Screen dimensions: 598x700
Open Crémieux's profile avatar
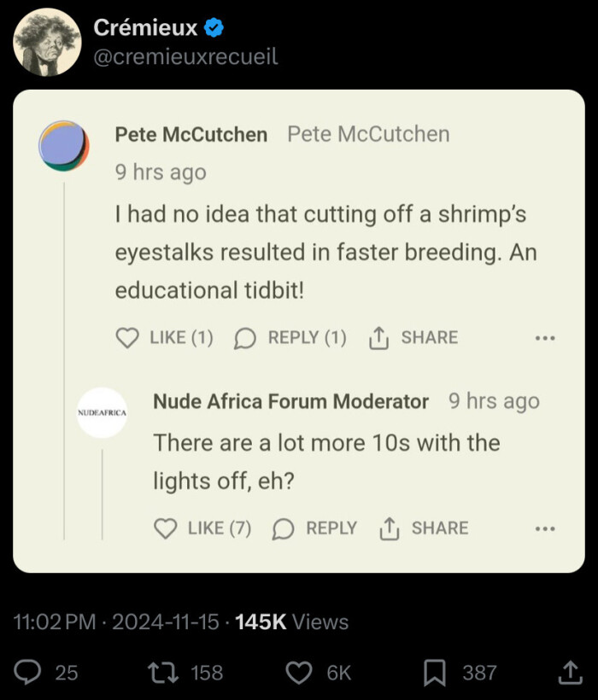tap(47, 42)
